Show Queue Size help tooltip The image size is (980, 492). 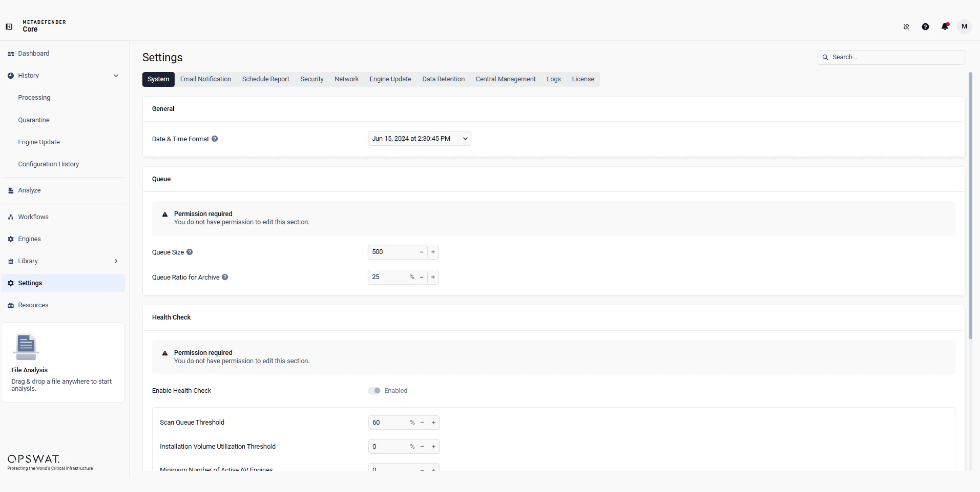[189, 252]
